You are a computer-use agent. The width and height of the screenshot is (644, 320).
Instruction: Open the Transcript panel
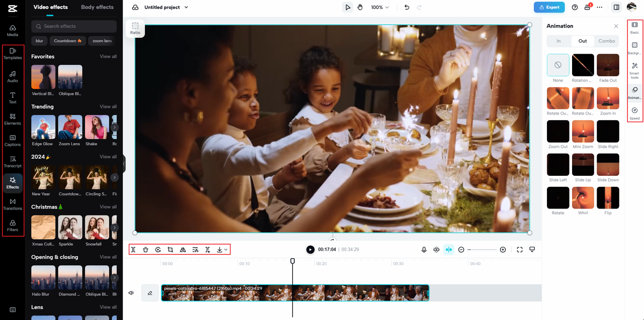[13, 162]
